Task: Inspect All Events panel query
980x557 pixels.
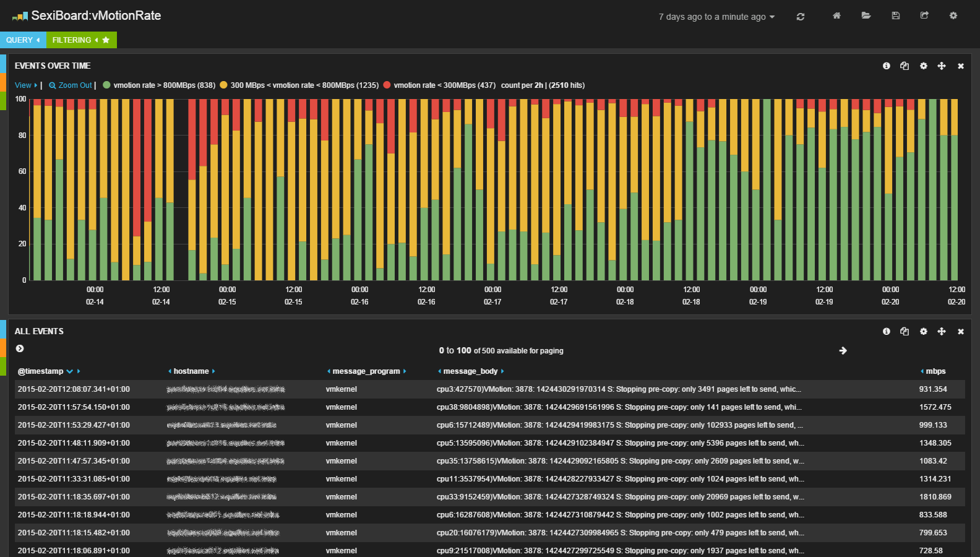Action: coord(905,331)
